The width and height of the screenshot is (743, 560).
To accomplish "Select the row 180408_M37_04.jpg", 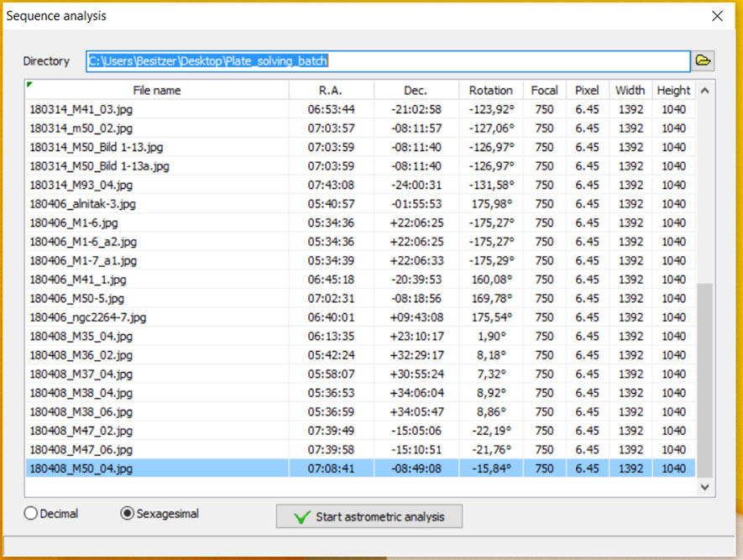I will tap(360, 374).
